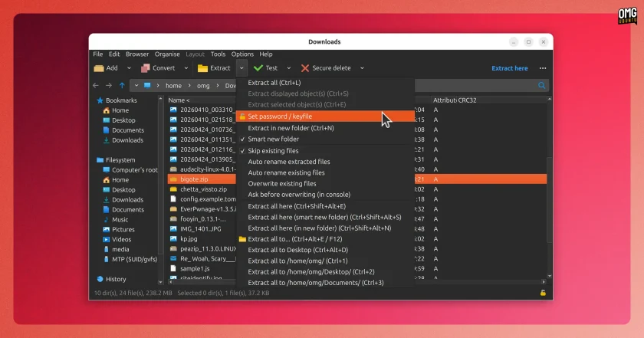Image resolution: width=644 pixels, height=338 pixels.
Task: Open the Options menu
Action: (x=242, y=54)
